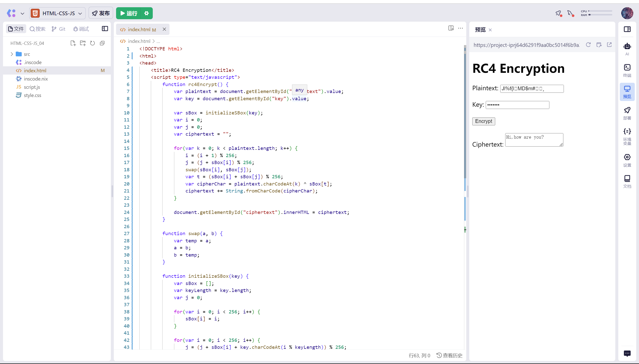639x364 pixels.
Task: Click inside the Plaintext input field
Action: (531, 89)
